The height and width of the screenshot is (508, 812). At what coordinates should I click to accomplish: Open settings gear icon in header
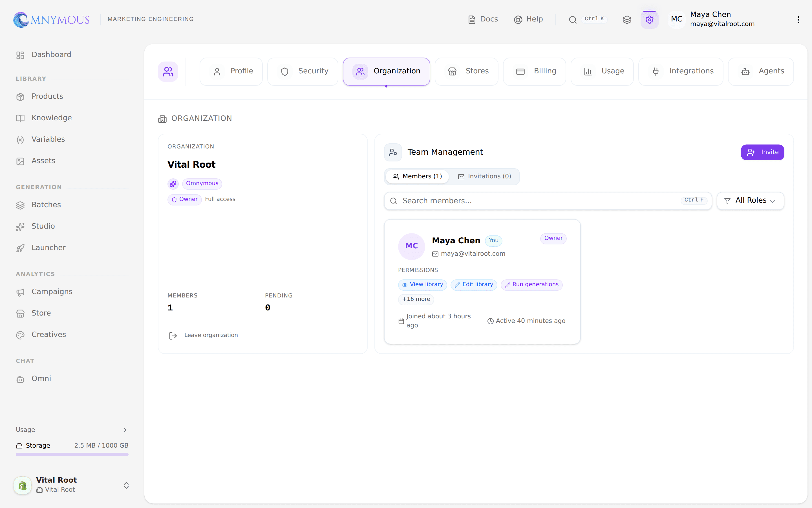click(x=649, y=19)
